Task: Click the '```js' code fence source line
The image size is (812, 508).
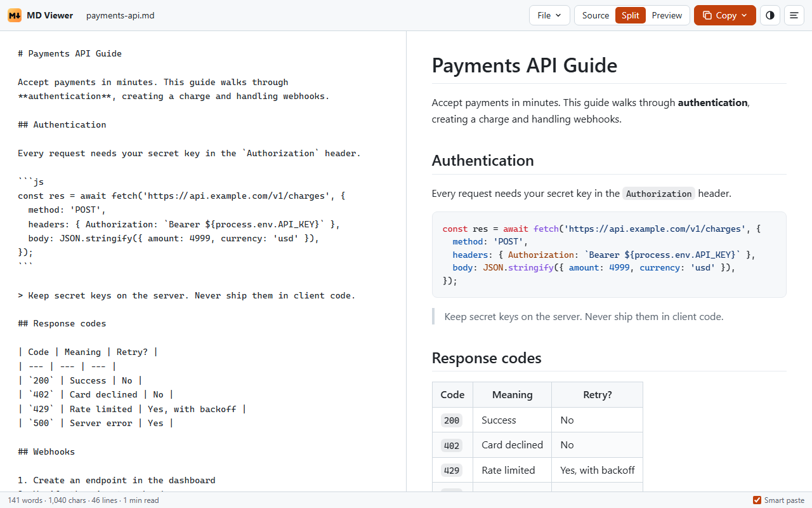Action: (x=31, y=182)
